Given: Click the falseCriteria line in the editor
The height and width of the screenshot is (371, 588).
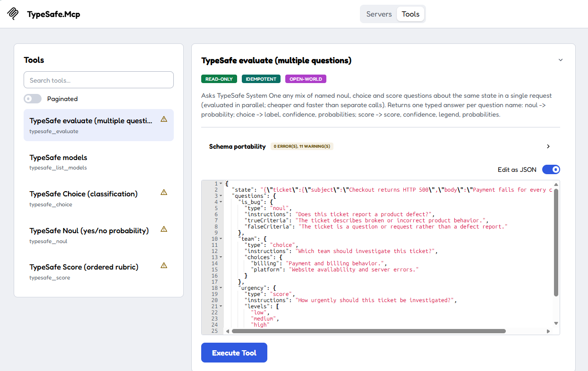Looking at the screenshot, I should (x=375, y=227).
